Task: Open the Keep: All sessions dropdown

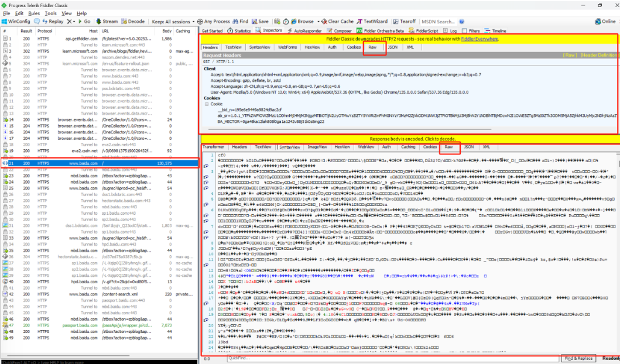Action: click(173, 21)
